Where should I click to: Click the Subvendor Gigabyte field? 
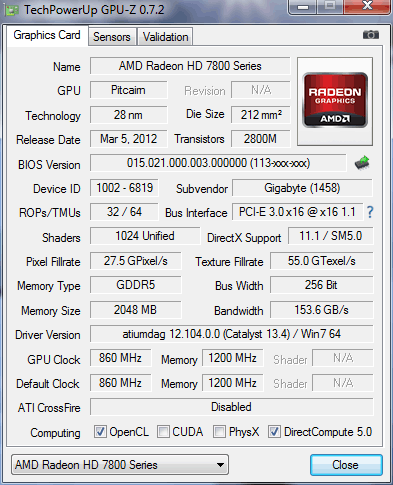(x=302, y=188)
